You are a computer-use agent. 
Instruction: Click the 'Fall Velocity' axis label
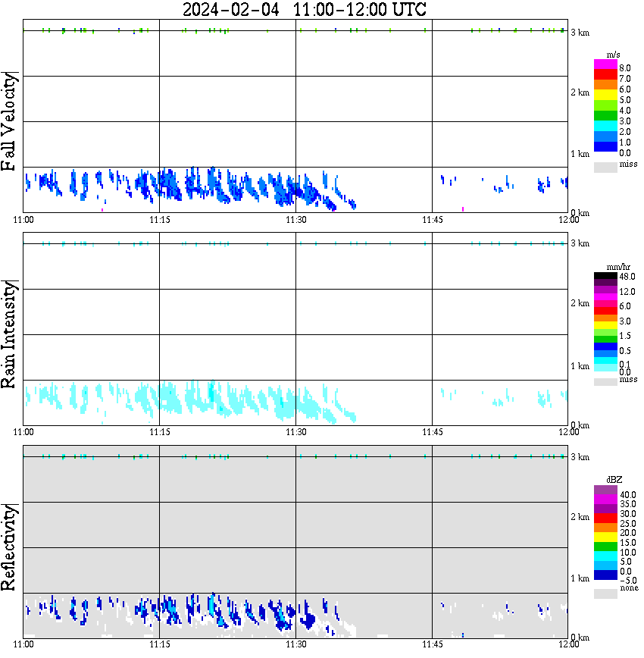coord(8,121)
